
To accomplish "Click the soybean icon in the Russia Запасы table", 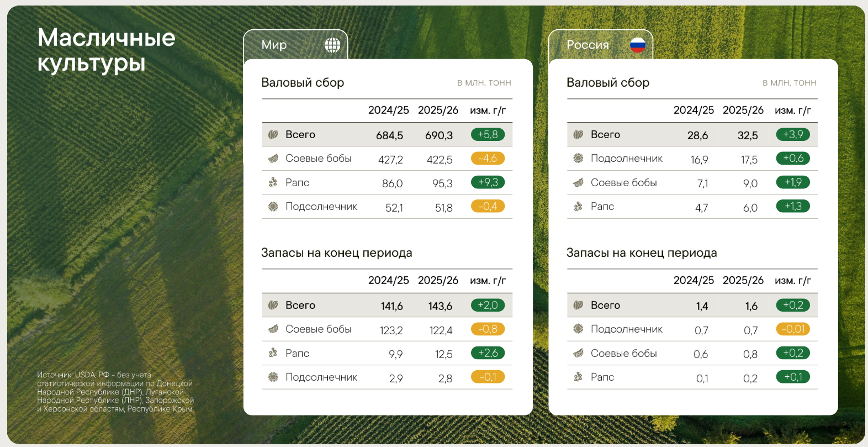I will coord(578,353).
